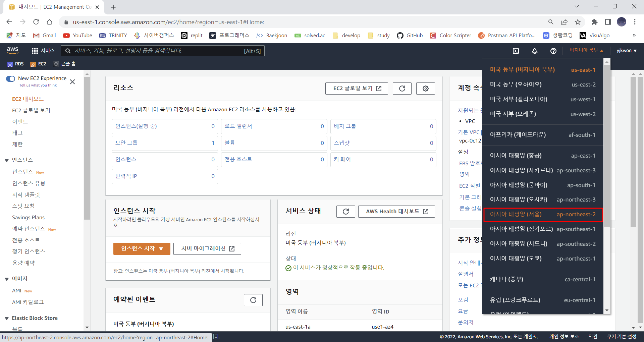Click region list scrollbar down arrow
The height and width of the screenshot is (342, 644).
(607, 310)
